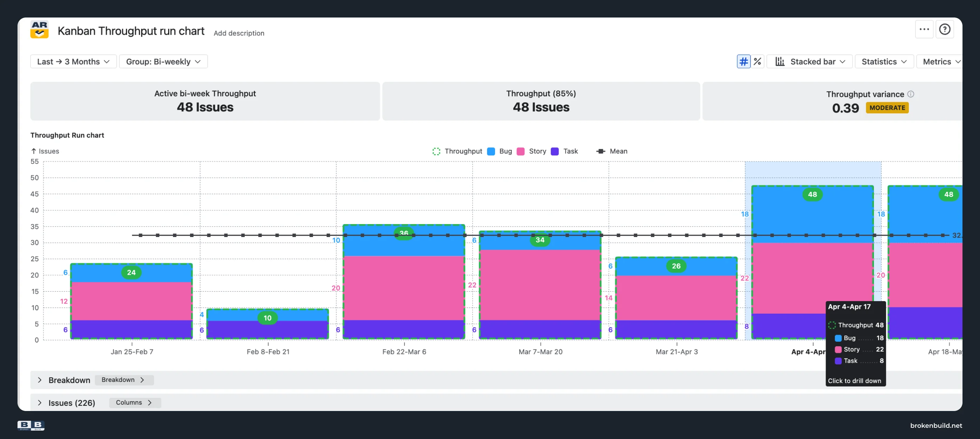Screen dimensions: 980x439
Task: Open the Stacked bar chart type dropdown
Action: click(809, 62)
